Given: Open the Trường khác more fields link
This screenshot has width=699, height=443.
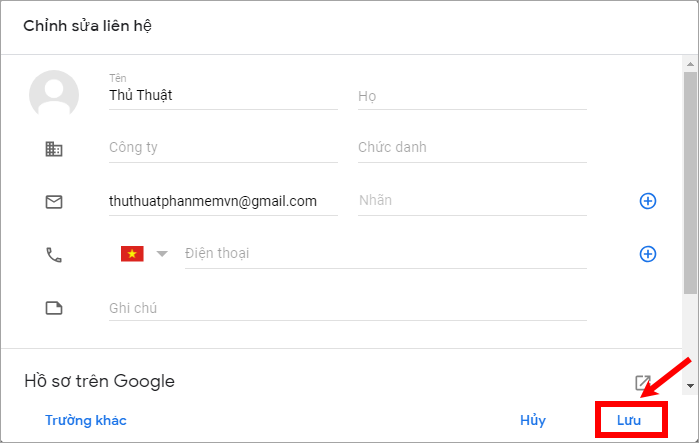Looking at the screenshot, I should coord(86,420).
